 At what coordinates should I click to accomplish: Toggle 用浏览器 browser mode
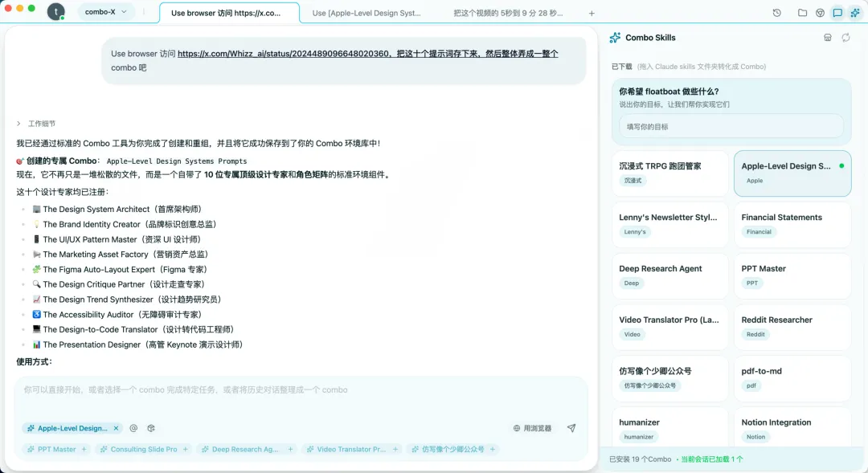(x=532, y=428)
